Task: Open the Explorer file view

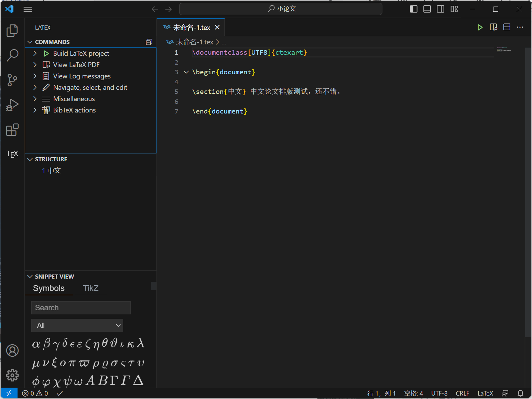Action: pos(12,31)
